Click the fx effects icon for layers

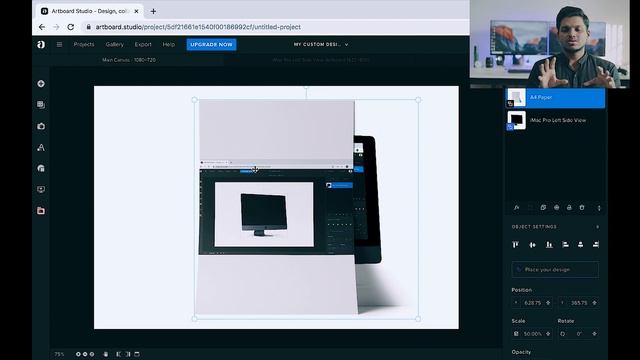coord(516,208)
